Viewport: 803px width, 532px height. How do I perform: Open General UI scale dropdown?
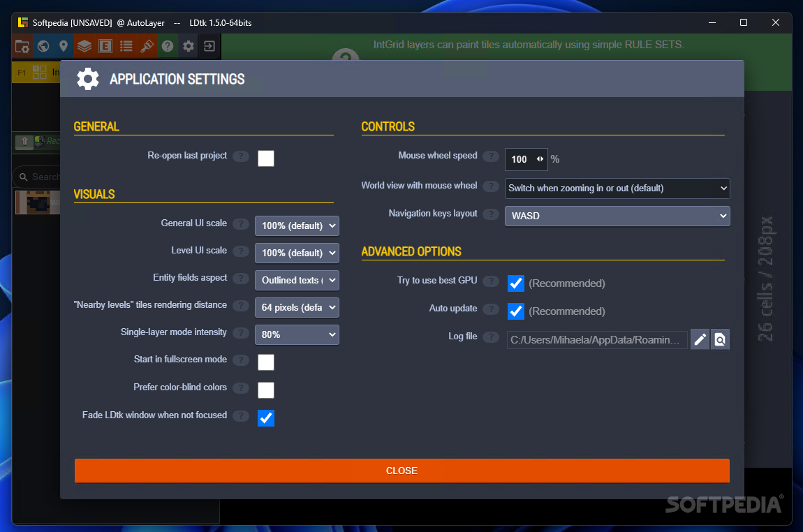tap(297, 226)
